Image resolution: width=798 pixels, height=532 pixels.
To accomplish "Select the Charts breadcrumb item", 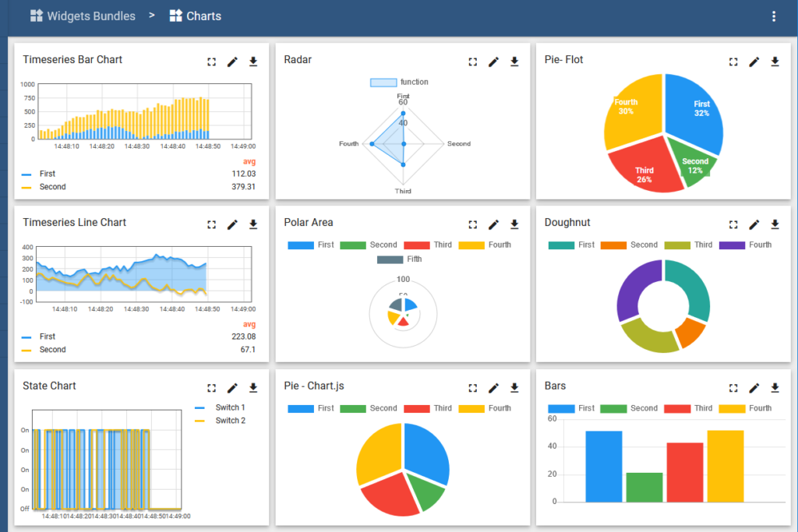I will pyautogui.click(x=203, y=16).
